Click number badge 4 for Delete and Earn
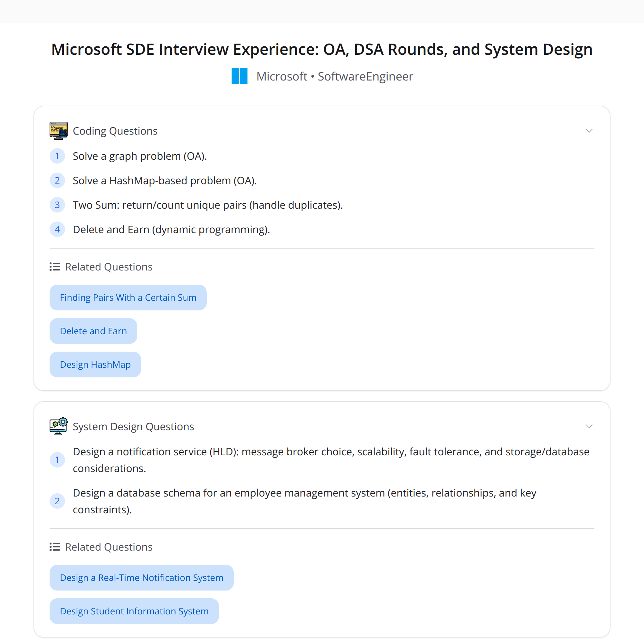Screen dimensions: 644x644 57,229
